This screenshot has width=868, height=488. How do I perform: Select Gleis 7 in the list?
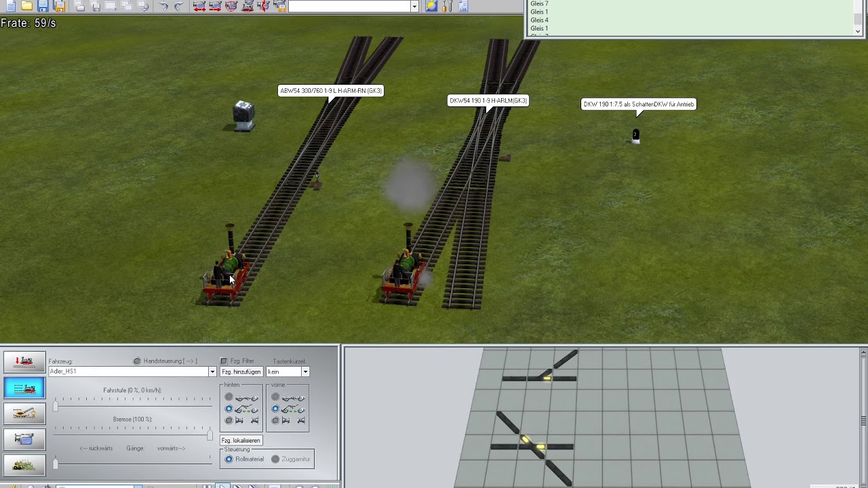540,4
